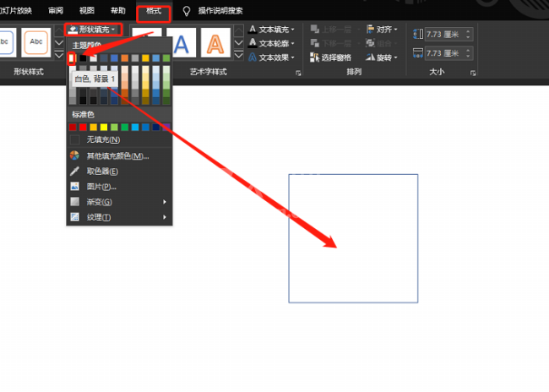Open the 幻灯片放映 slide show tab
This screenshot has height=392, width=549.
click(x=16, y=10)
